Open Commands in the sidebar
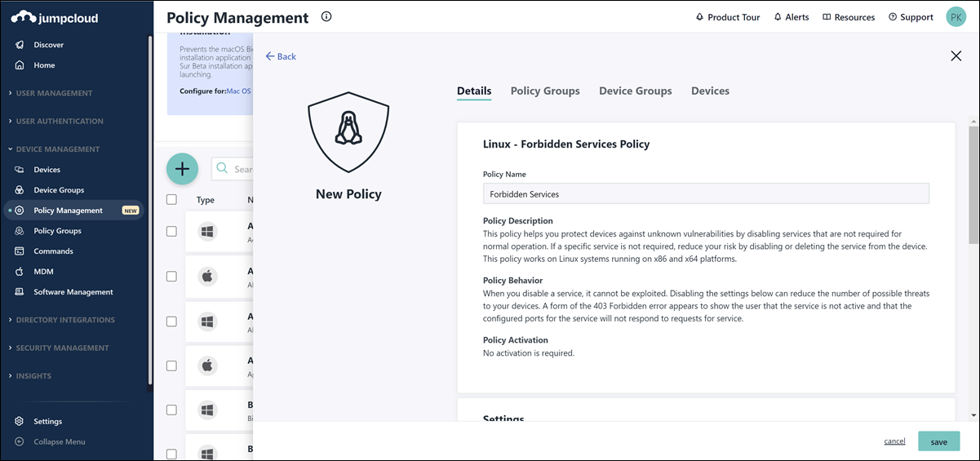The image size is (980, 461). coord(53,251)
